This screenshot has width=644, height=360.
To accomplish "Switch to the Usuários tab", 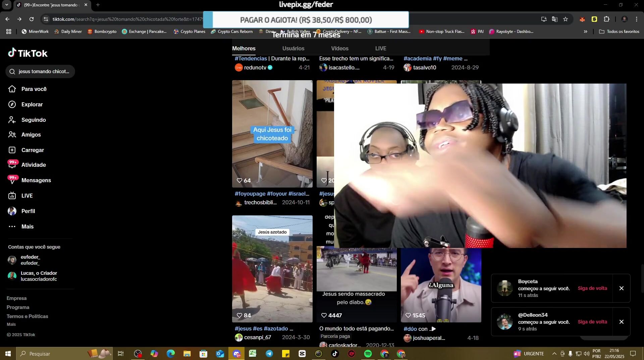I will pyautogui.click(x=293, y=48).
